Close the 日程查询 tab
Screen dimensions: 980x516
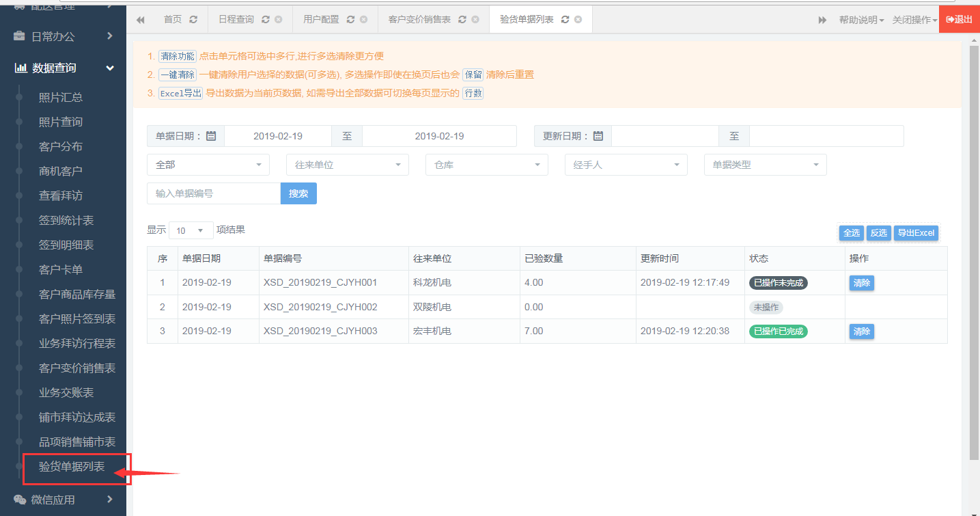[279, 20]
